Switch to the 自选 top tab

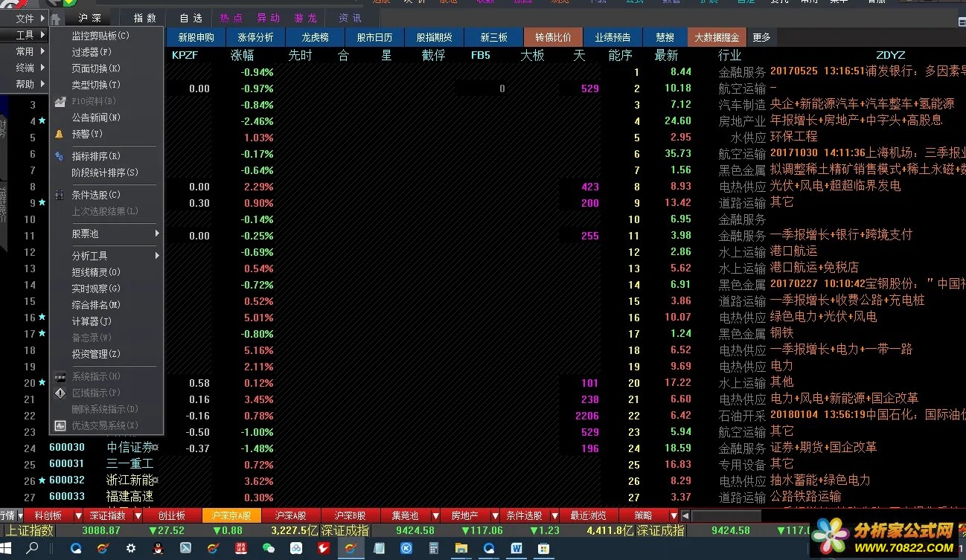pos(191,19)
